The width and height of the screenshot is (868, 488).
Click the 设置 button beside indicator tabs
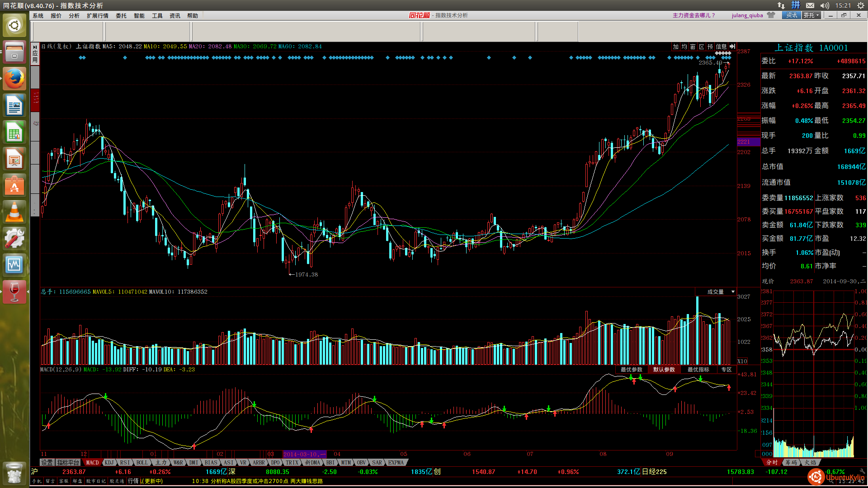(x=47, y=463)
